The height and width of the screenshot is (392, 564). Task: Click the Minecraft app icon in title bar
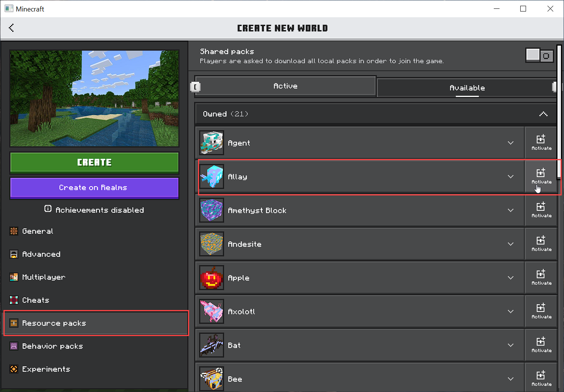point(9,8)
